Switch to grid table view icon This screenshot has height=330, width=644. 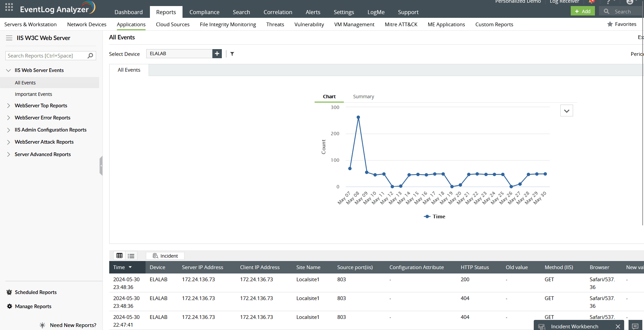(x=119, y=256)
